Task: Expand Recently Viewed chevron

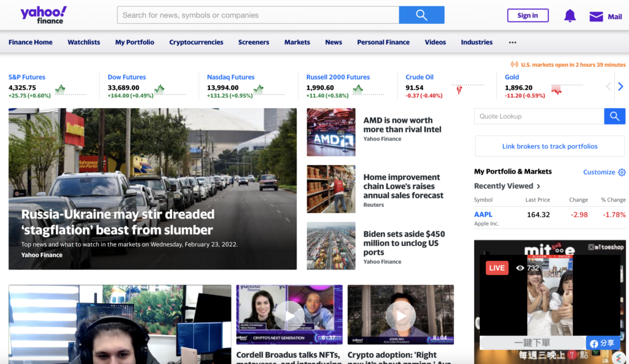Action: coord(538,187)
